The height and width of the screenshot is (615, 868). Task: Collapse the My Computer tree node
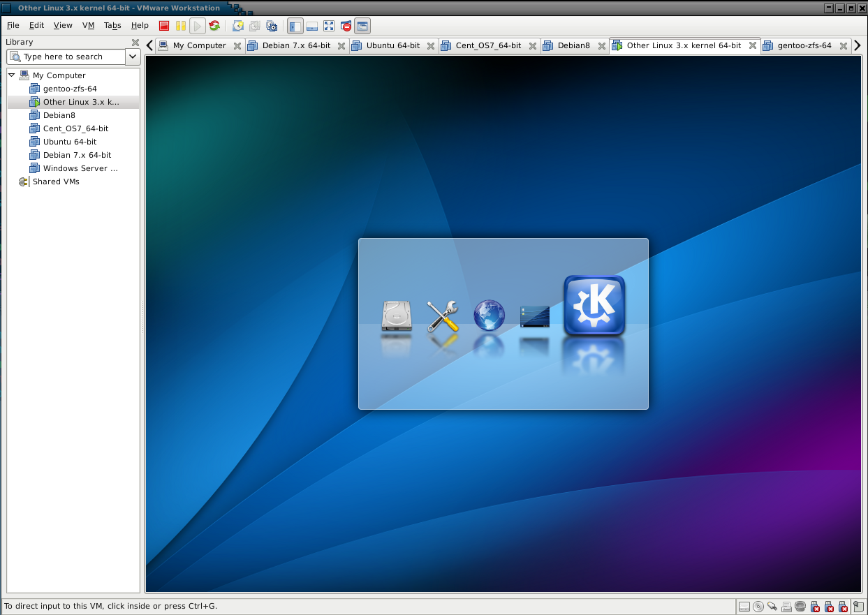click(12, 75)
